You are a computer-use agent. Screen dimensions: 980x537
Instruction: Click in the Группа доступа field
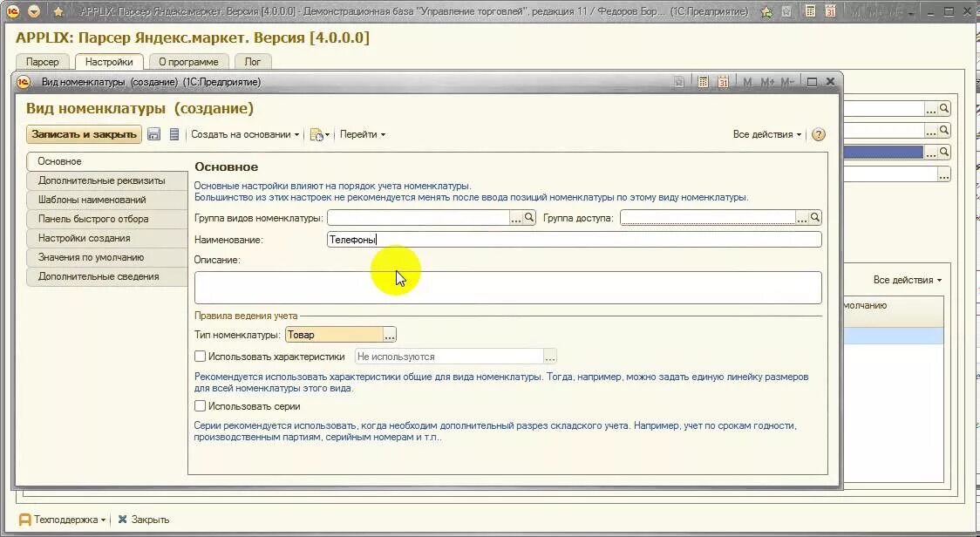[707, 218]
